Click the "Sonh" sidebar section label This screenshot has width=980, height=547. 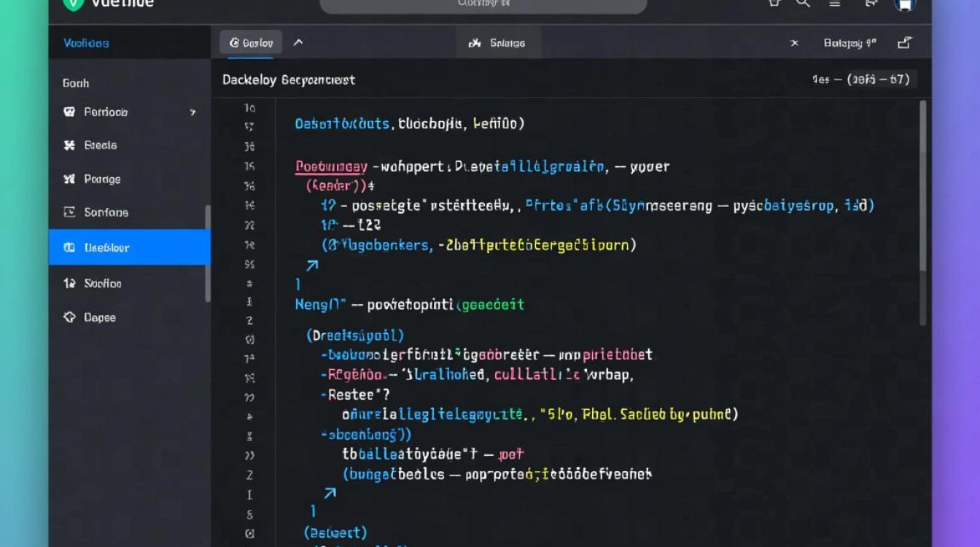76,83
